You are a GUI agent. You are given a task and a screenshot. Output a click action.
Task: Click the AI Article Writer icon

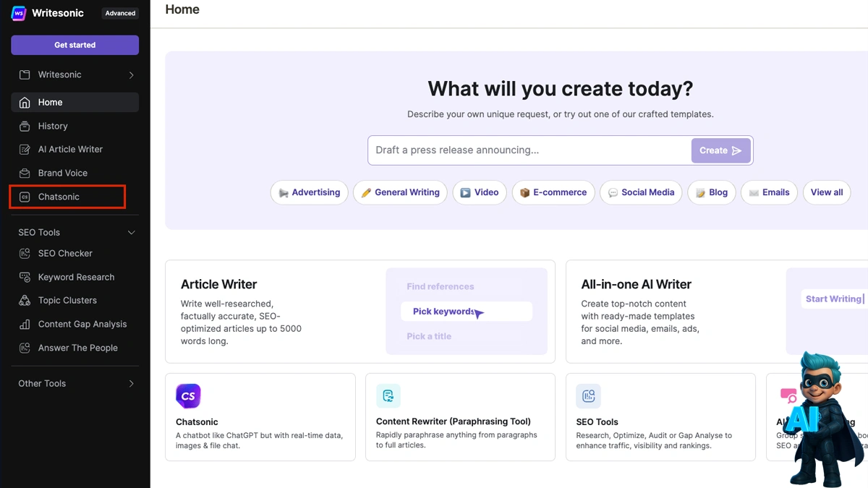point(25,150)
